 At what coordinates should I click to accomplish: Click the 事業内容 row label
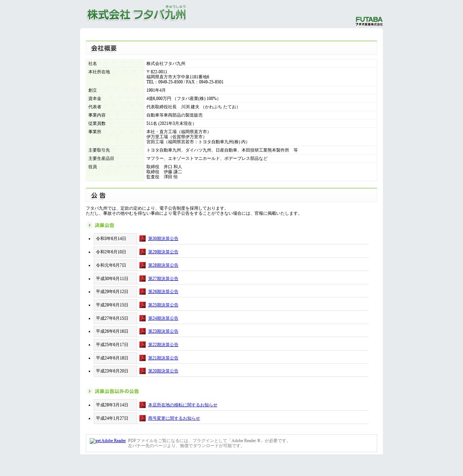coord(97,115)
